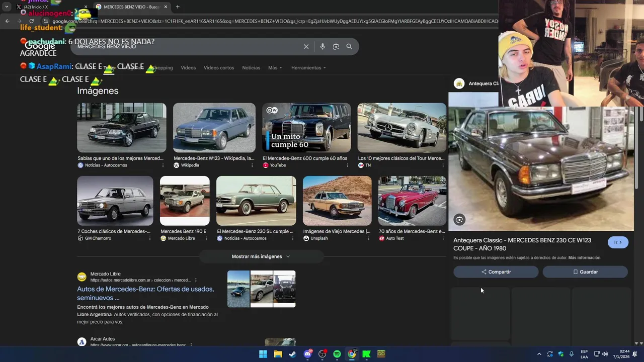Image resolution: width=644 pixels, height=362 pixels.
Task: Open options menu for the Unsplash image result
Action: tap(368, 238)
